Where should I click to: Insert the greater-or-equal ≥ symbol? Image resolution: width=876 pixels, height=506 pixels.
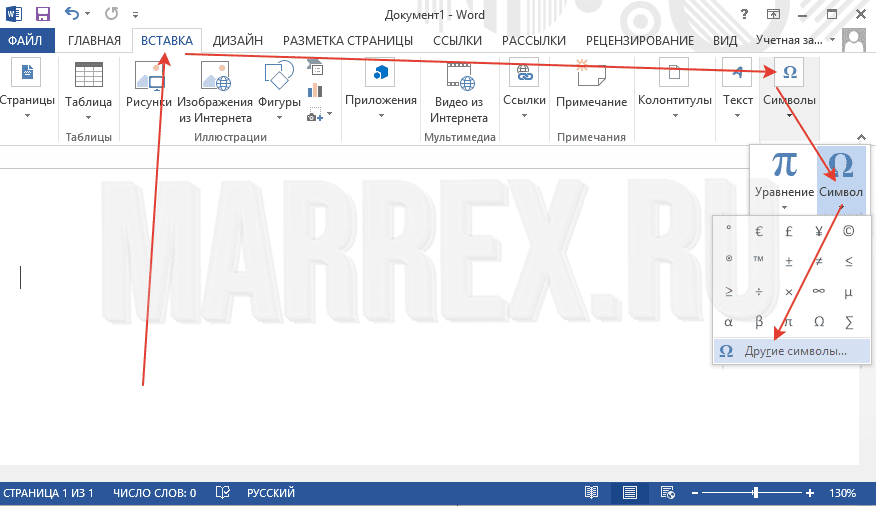coord(729,292)
